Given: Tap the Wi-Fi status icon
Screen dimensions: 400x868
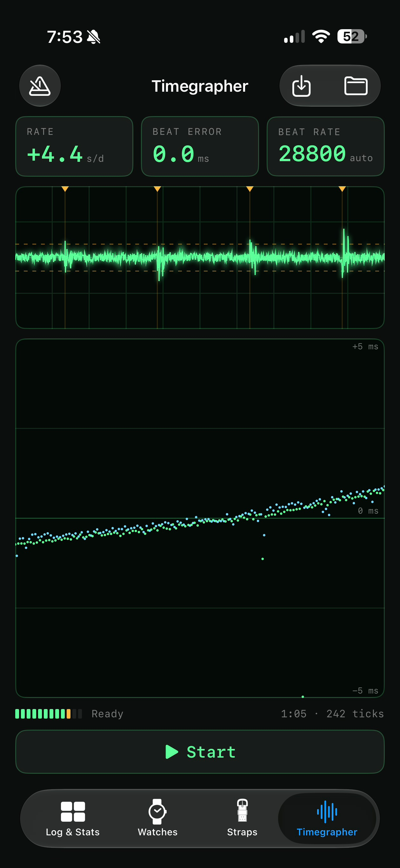Looking at the screenshot, I should click(321, 36).
